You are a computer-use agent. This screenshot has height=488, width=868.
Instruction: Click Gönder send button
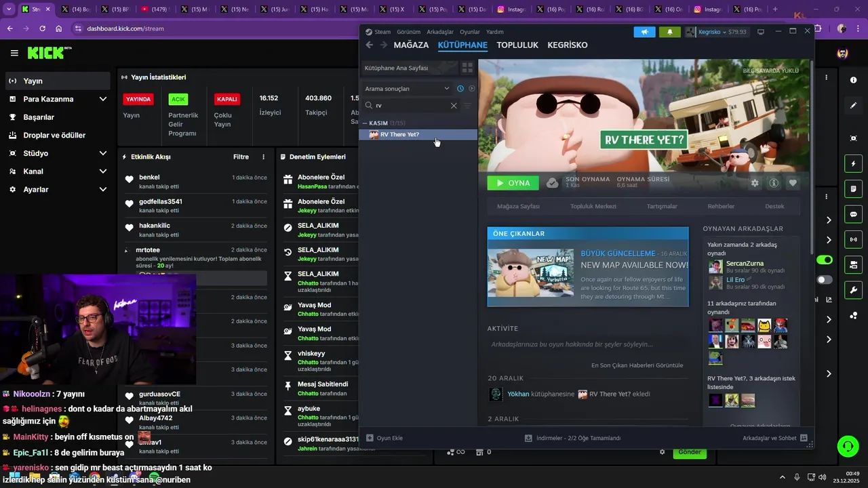[689, 452]
